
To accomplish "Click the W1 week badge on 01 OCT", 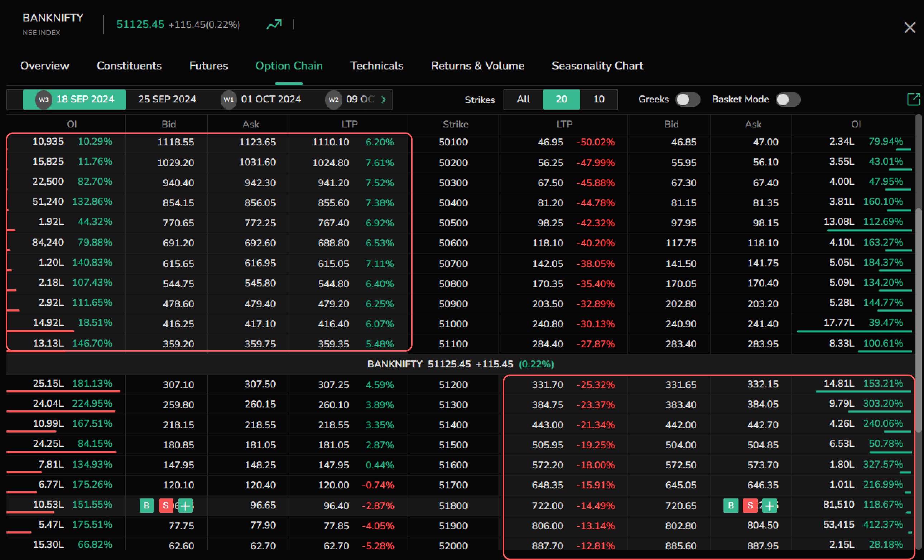I will tap(228, 99).
